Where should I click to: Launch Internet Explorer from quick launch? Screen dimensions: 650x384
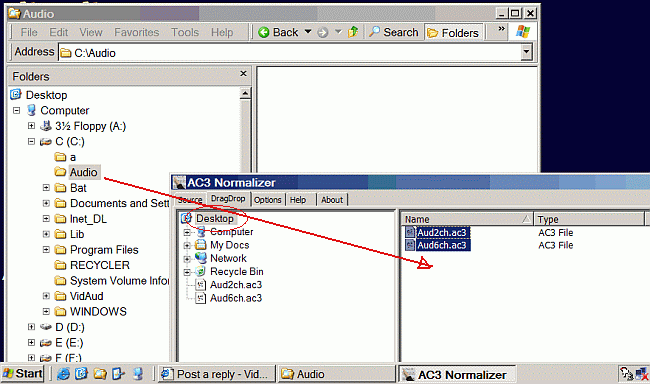[x=63, y=374]
